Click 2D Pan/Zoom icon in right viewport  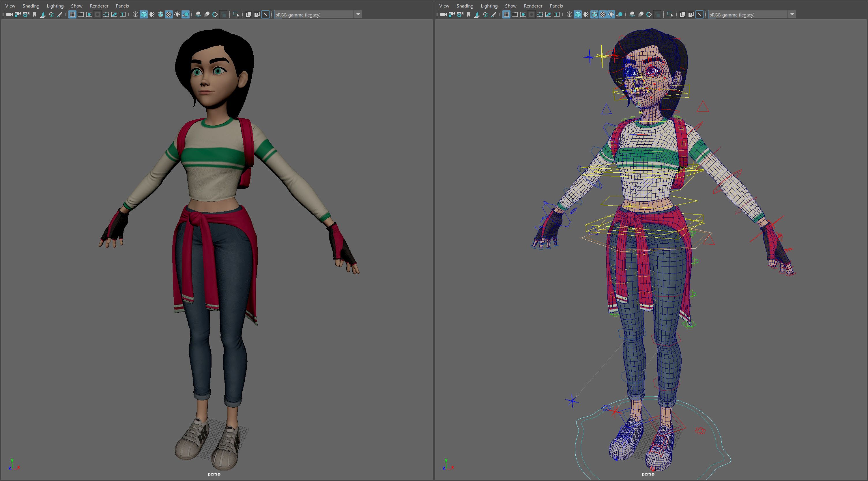485,14
